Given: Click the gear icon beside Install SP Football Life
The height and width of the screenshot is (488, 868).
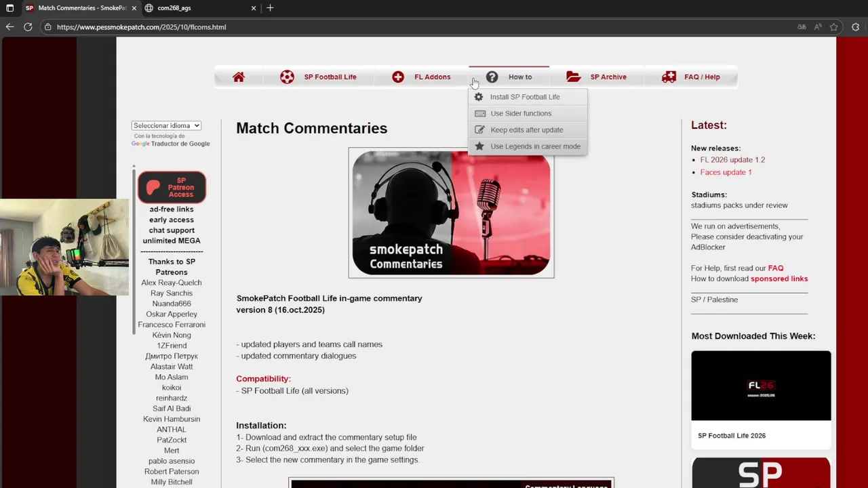Looking at the screenshot, I should click(x=479, y=97).
